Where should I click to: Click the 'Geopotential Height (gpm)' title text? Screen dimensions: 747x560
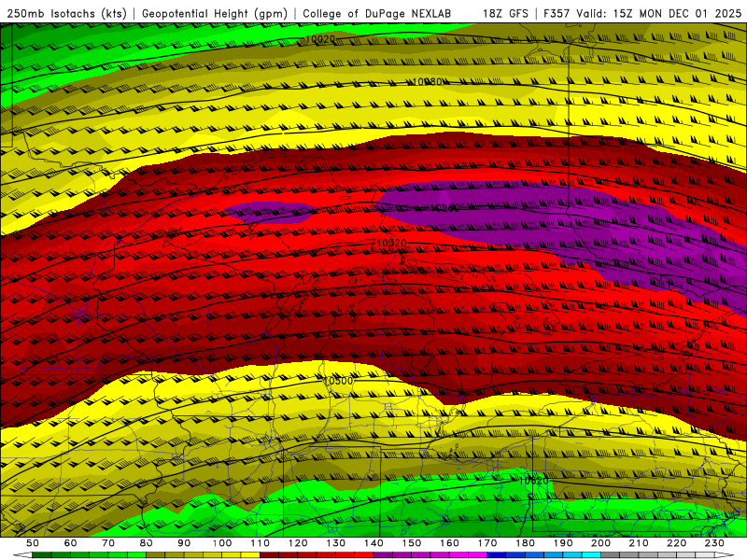[x=215, y=14]
